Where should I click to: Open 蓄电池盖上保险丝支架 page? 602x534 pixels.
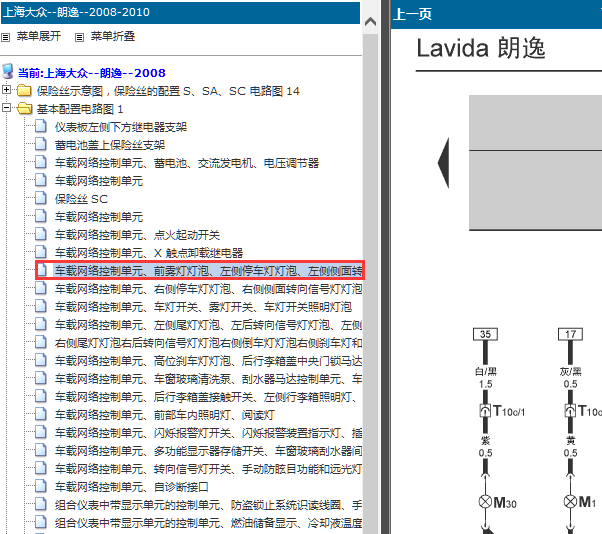(110, 145)
